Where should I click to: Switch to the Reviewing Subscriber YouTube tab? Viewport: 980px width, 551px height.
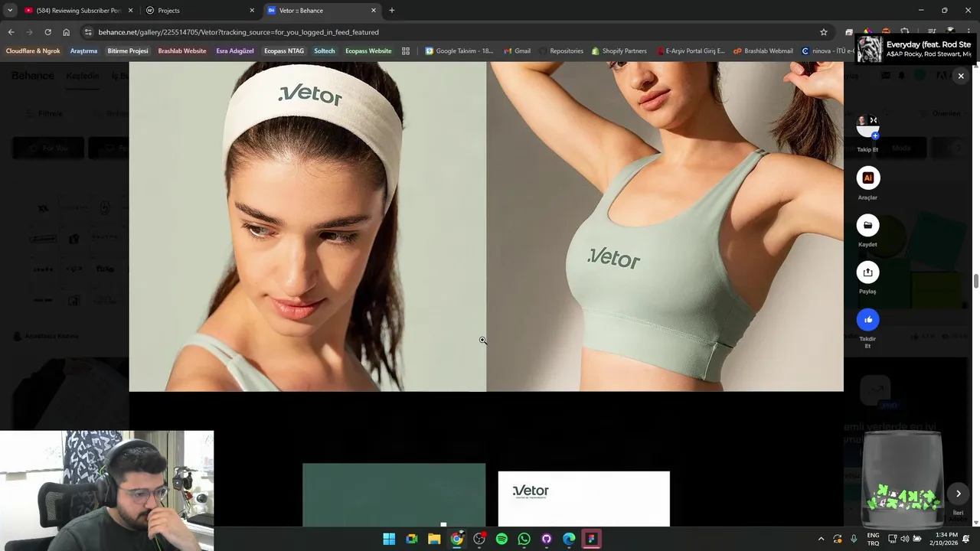(79, 11)
